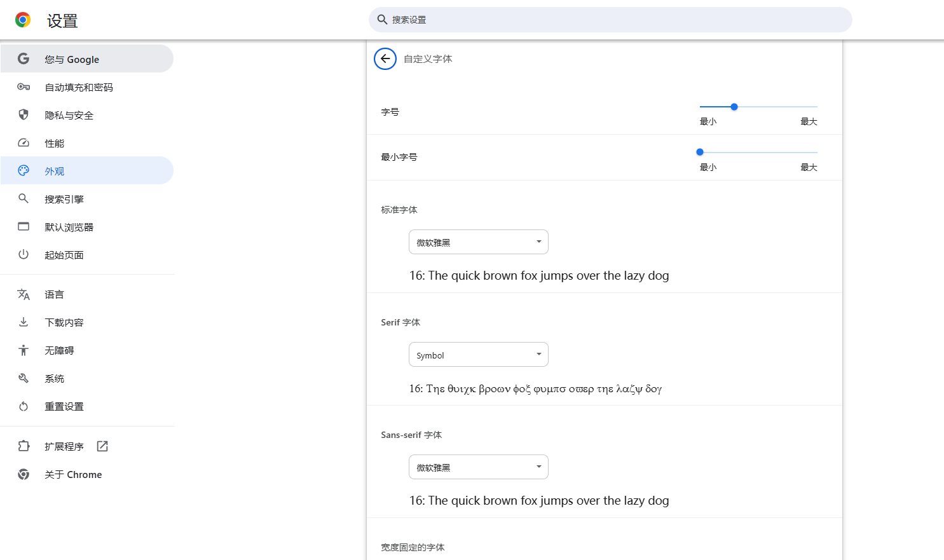Click the wrench system icon
The image size is (944, 560).
click(24, 378)
